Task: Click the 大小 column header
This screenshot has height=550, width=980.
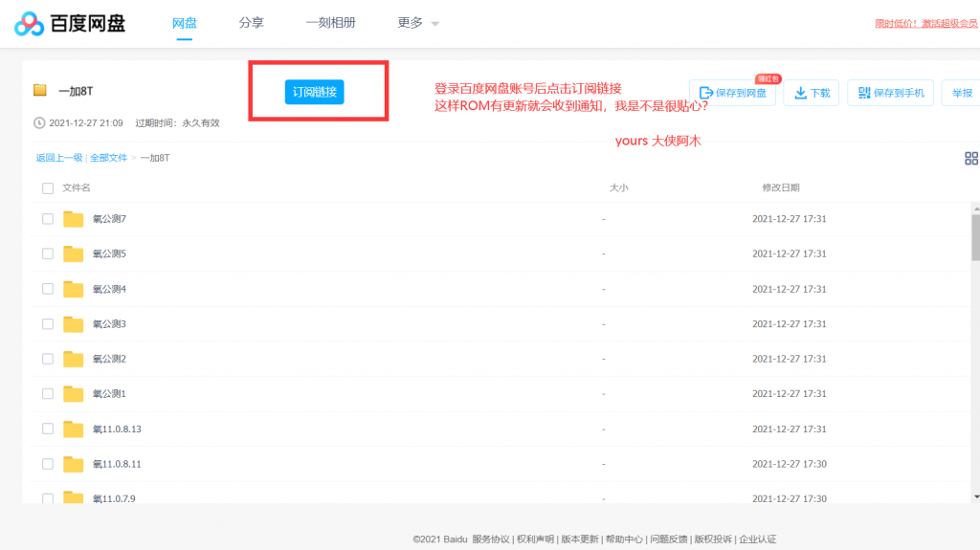Action: point(619,187)
